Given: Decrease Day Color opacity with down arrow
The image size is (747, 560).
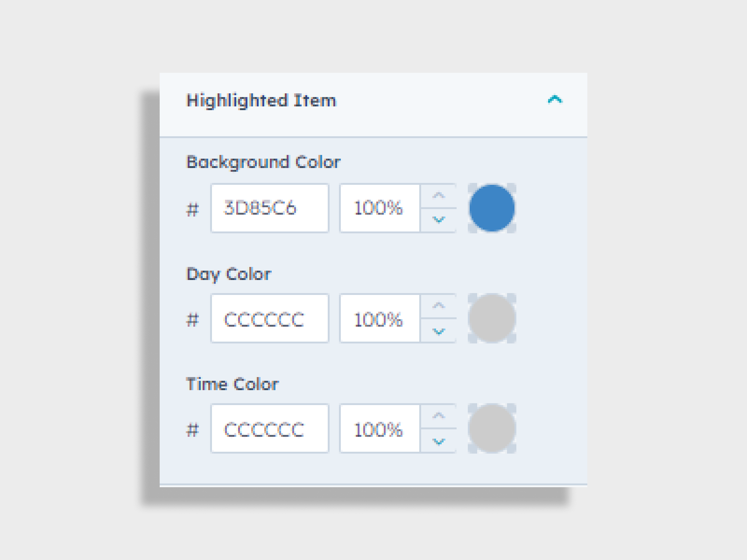Looking at the screenshot, I should click(x=438, y=331).
